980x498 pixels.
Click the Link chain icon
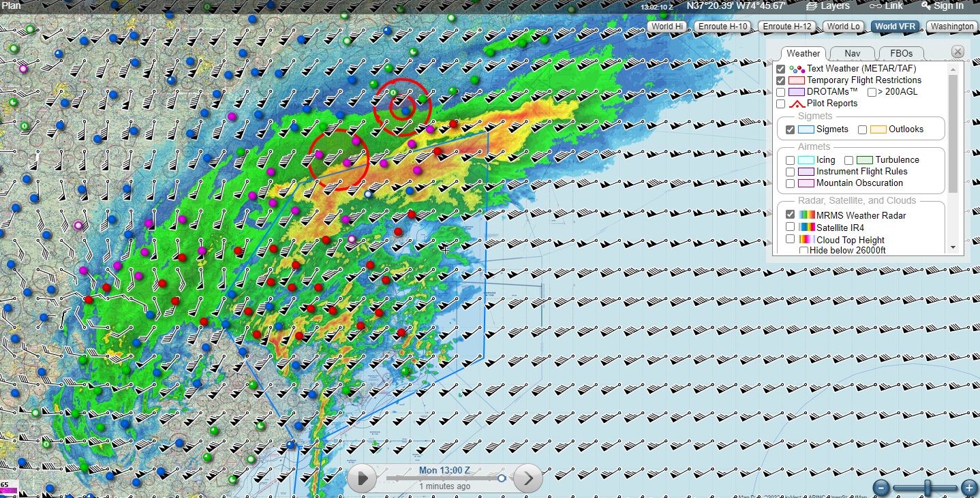[x=876, y=5]
